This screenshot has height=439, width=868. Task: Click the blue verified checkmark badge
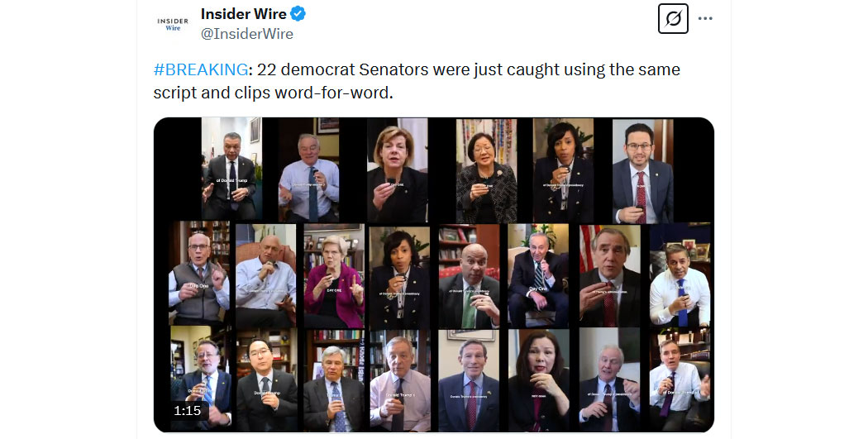(x=298, y=14)
